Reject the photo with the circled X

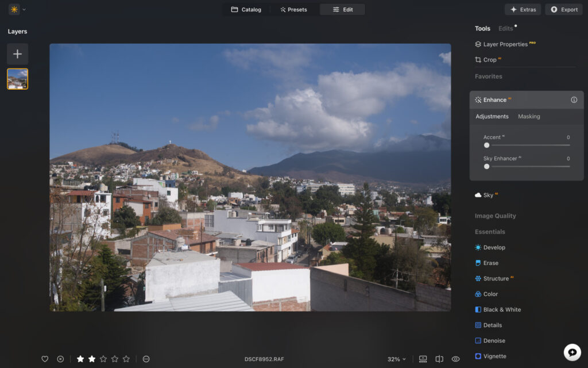(60, 359)
